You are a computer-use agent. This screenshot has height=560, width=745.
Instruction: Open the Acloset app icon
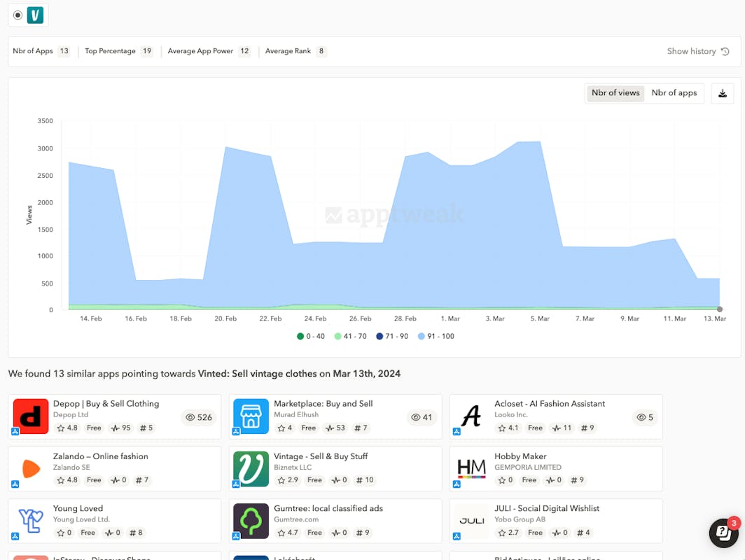[471, 416]
